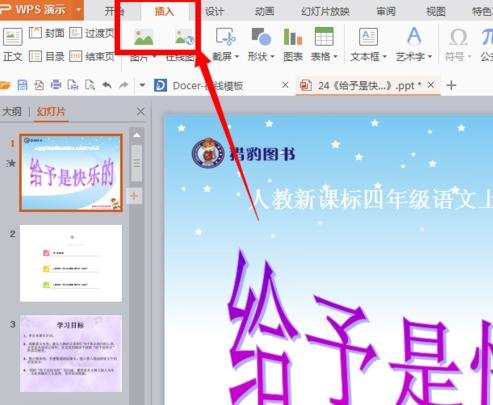Click the circular publisher logo on the slide

click(x=208, y=154)
